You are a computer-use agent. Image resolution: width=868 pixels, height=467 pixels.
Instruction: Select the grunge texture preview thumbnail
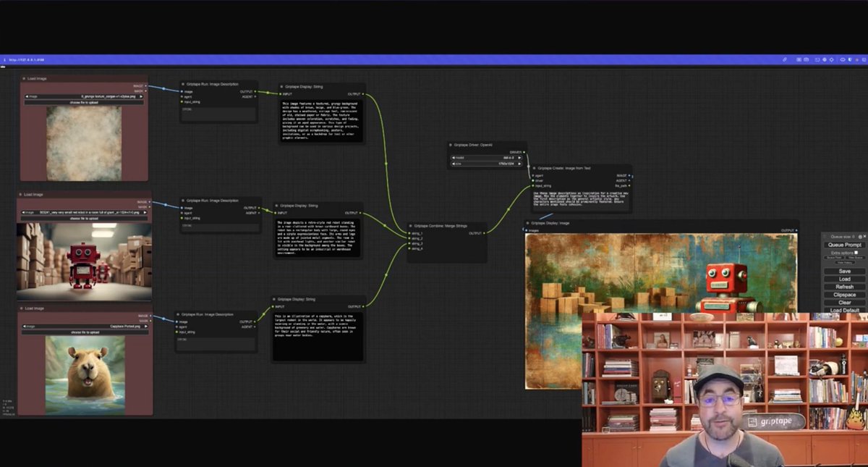84,142
